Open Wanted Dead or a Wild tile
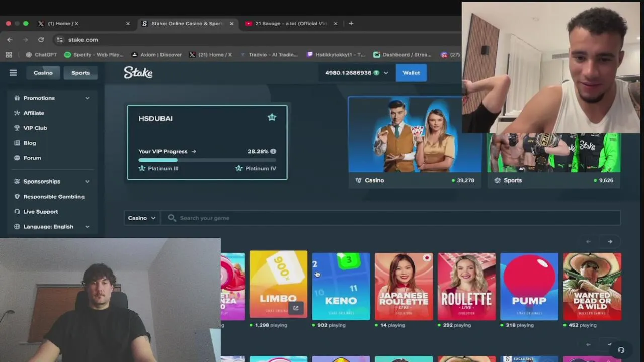Image resolution: width=644 pixels, height=362 pixels. pos(592,287)
